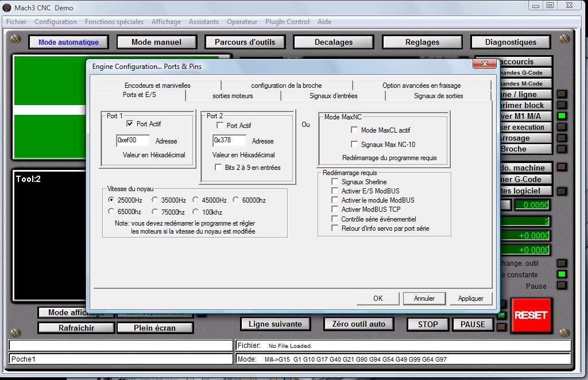Open Parcours d'outils screen
The height and width of the screenshot is (380, 588).
(245, 42)
